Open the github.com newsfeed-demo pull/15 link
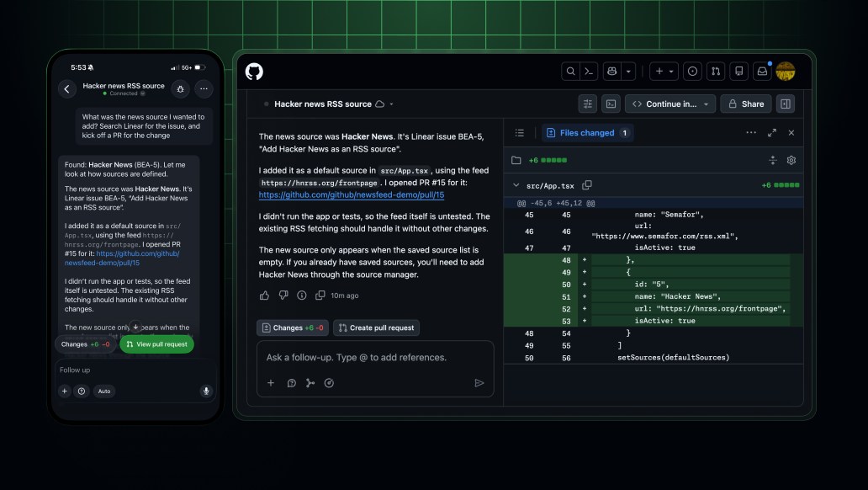This screenshot has width=868, height=490. (352, 195)
